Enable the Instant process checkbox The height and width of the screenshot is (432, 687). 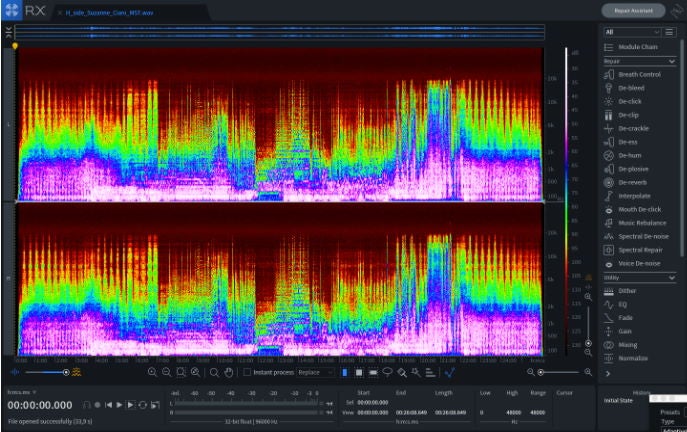coord(247,372)
